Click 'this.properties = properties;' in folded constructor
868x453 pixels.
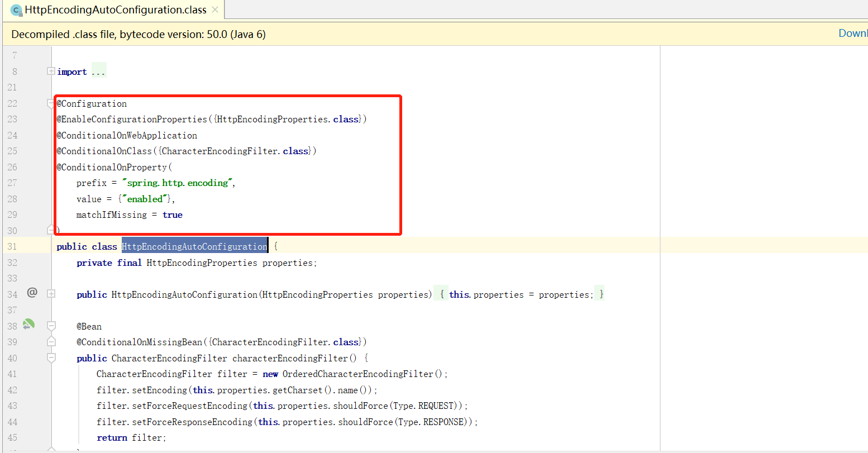pyautogui.click(x=521, y=294)
